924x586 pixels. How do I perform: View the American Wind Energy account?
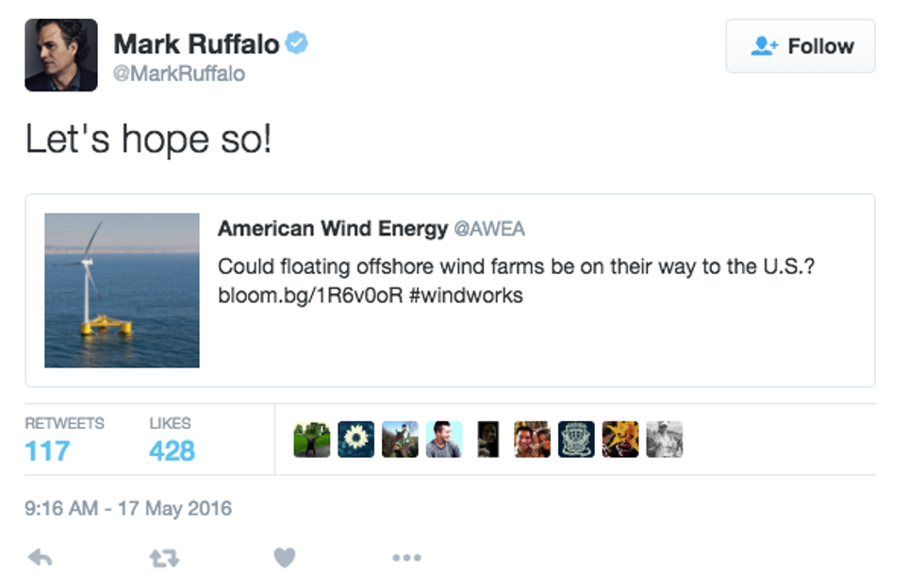click(x=333, y=229)
